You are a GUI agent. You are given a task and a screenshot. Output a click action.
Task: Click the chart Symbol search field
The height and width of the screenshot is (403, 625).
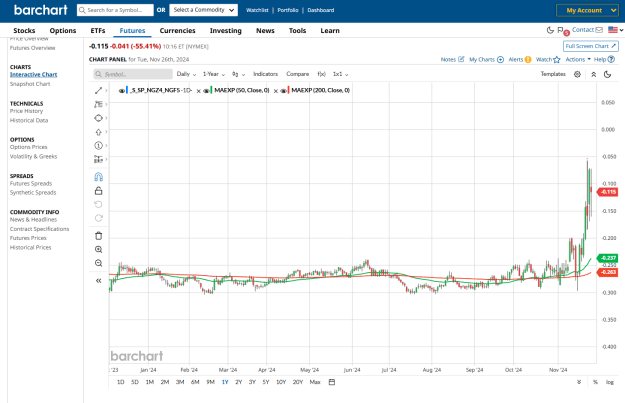[133, 74]
